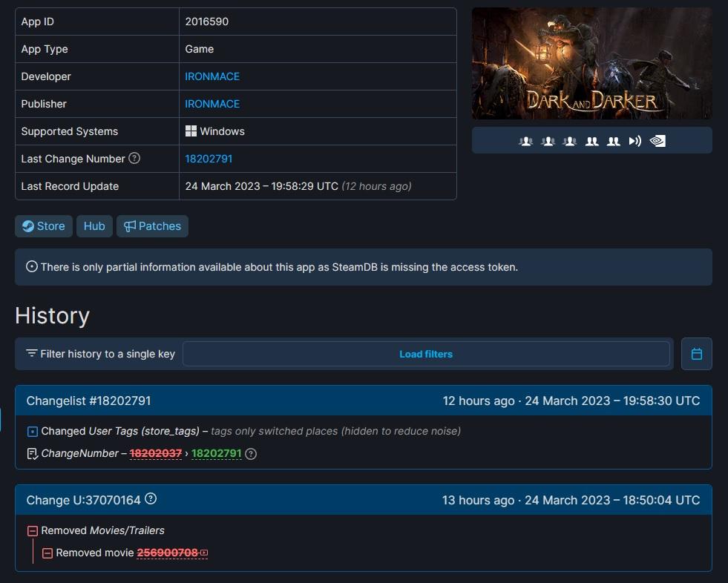Click the help icon next to Change U:37070164

(151, 499)
